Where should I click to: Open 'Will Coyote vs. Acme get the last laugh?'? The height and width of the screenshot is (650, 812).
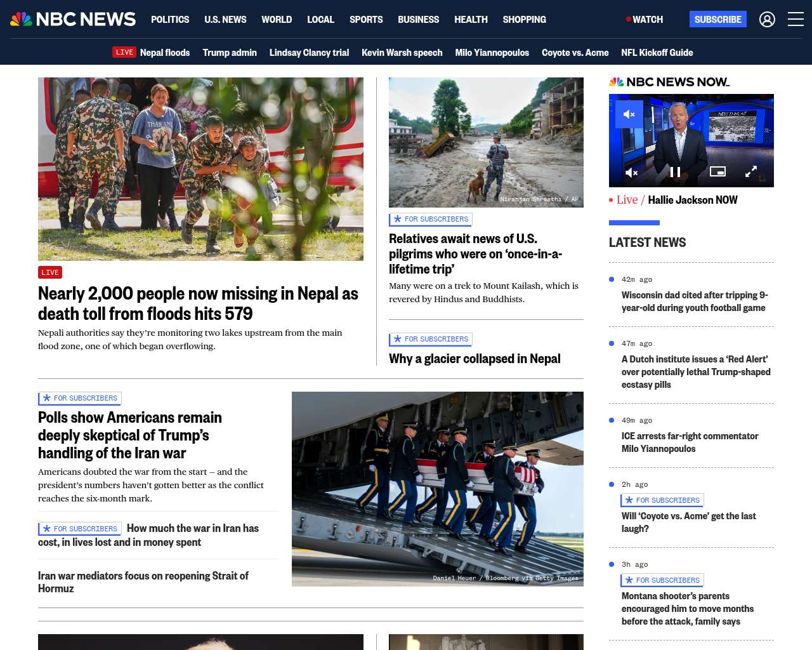[689, 522]
